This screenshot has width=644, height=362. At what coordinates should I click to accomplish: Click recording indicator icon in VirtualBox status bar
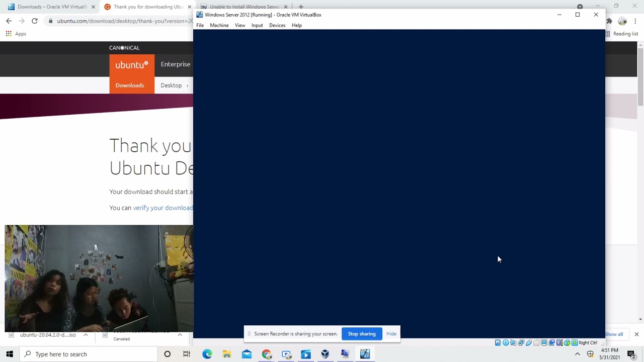pos(552,342)
